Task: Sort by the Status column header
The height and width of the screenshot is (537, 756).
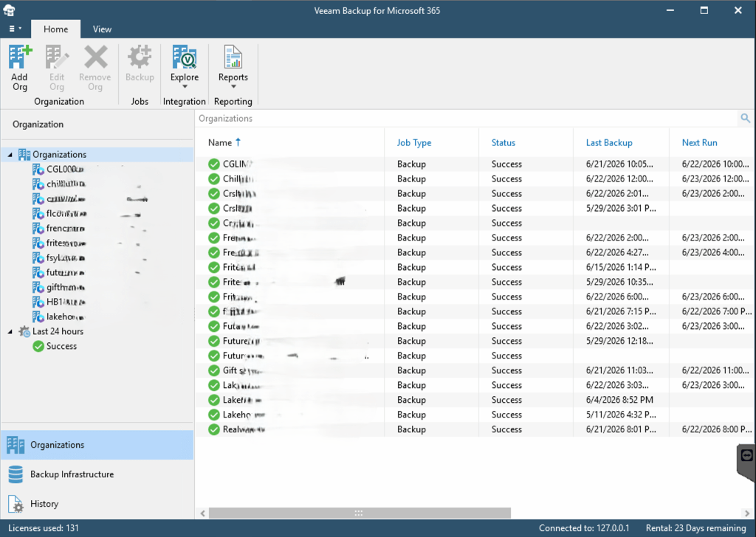Action: [504, 142]
